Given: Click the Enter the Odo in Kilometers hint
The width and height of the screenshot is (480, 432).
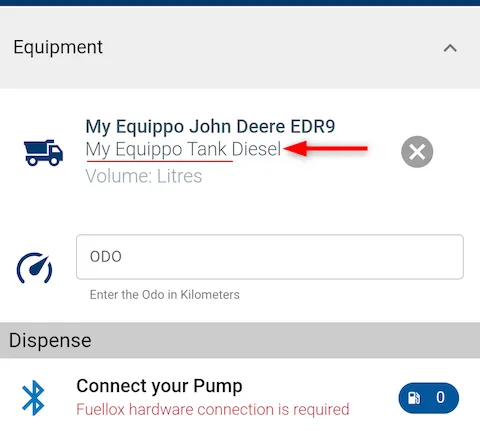Looking at the screenshot, I should [x=165, y=295].
